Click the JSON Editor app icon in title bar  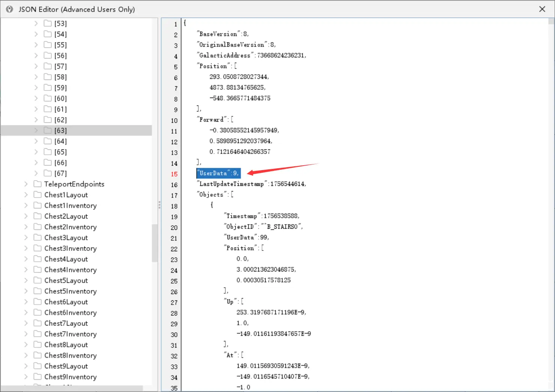coord(9,9)
